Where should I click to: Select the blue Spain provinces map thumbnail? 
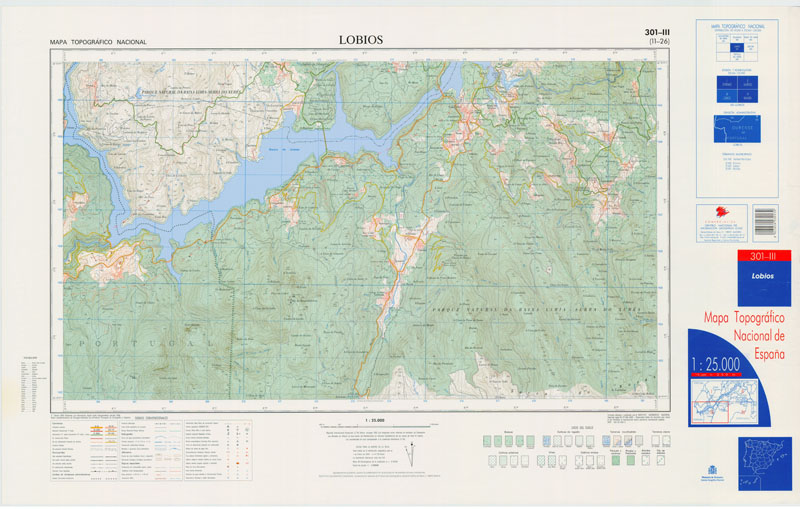[x=764, y=464]
